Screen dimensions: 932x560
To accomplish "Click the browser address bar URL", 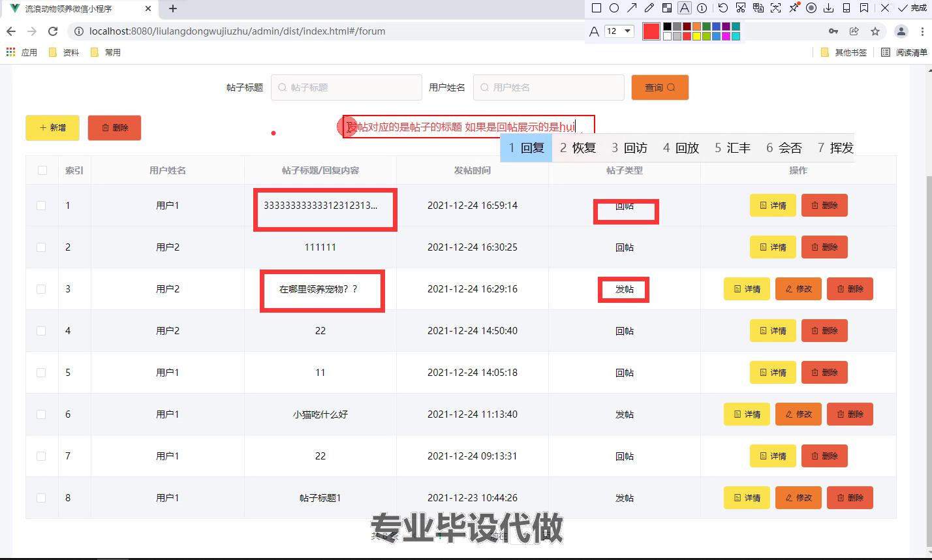I will [238, 31].
